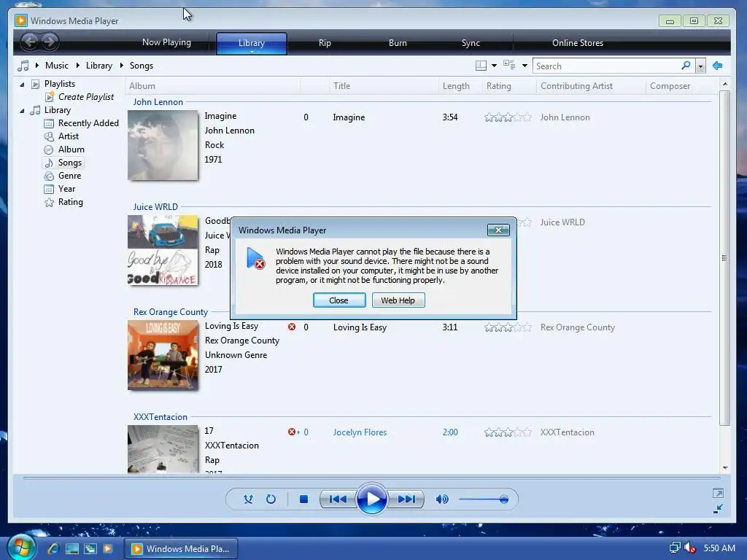Click the blue show list pane arrow

[x=718, y=66]
